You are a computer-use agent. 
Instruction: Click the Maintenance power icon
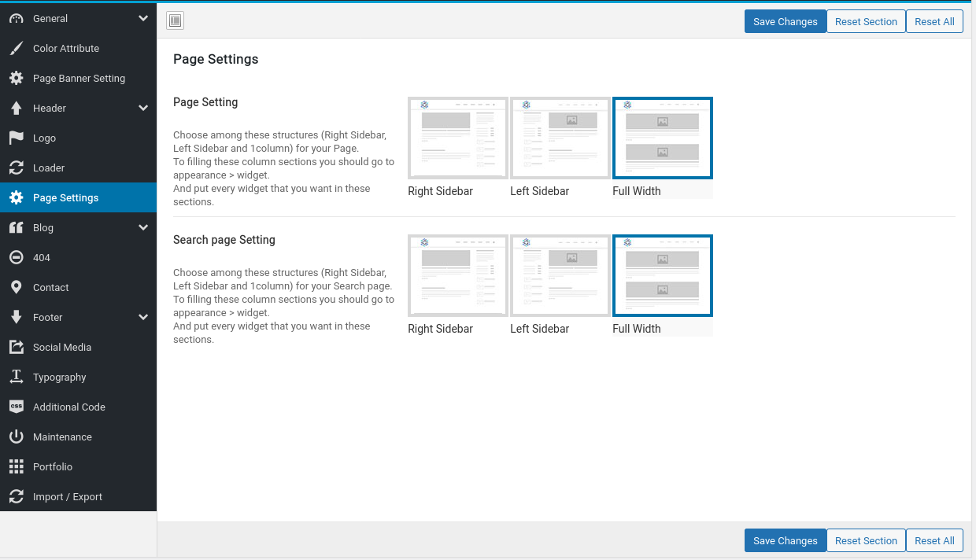16,437
